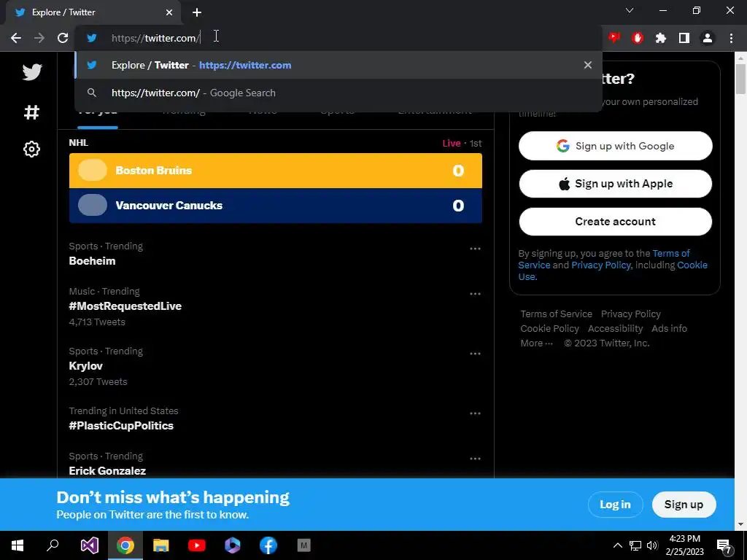Open Privacy Policy footer link

(x=630, y=314)
